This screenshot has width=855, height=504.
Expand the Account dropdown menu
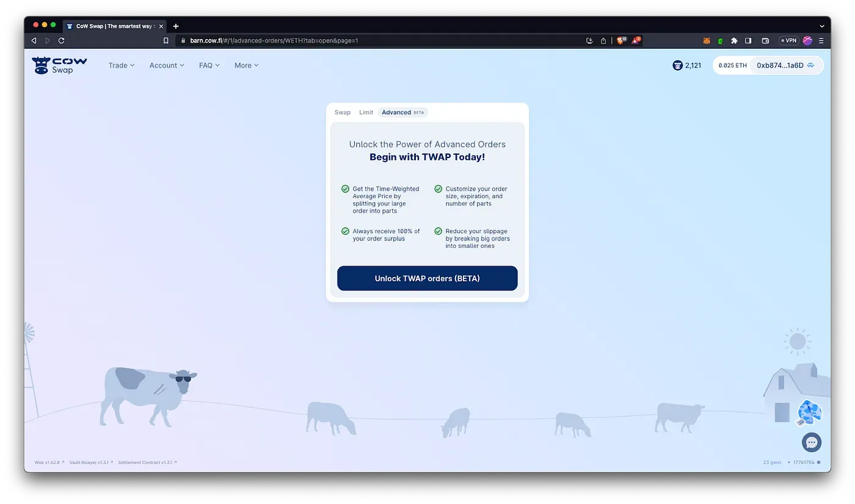coord(167,65)
